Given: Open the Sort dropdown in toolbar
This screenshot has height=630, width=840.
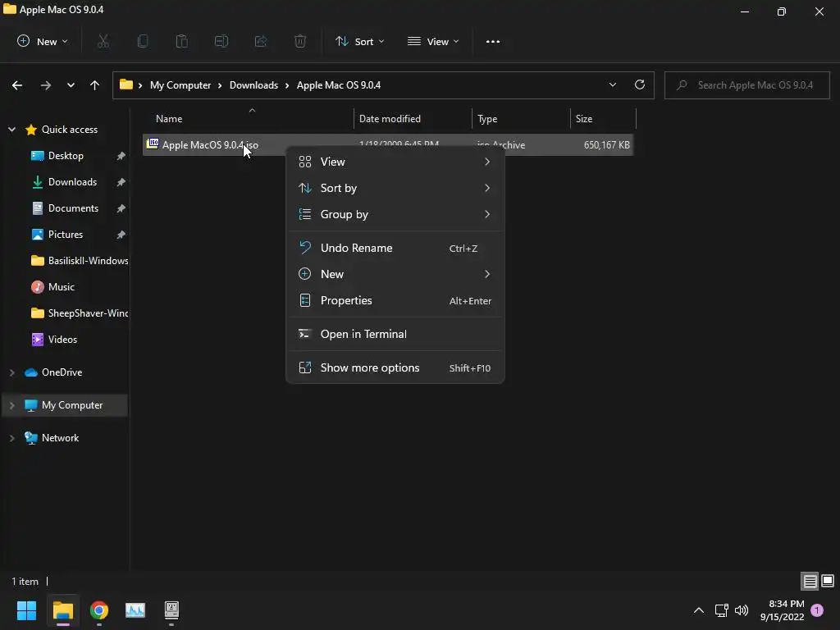Looking at the screenshot, I should 359,41.
